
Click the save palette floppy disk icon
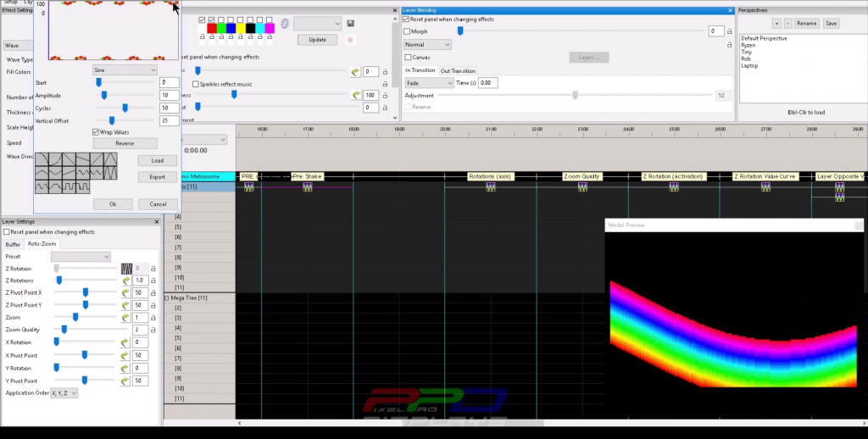pos(351,24)
